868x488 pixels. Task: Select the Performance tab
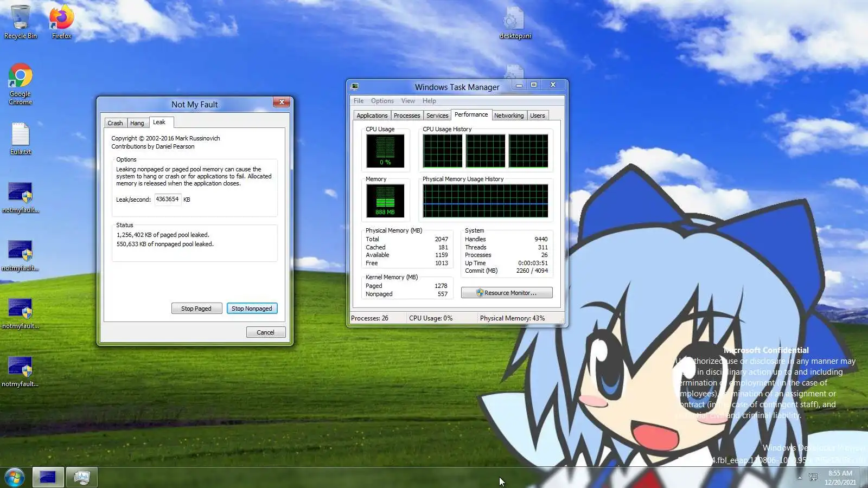471,114
